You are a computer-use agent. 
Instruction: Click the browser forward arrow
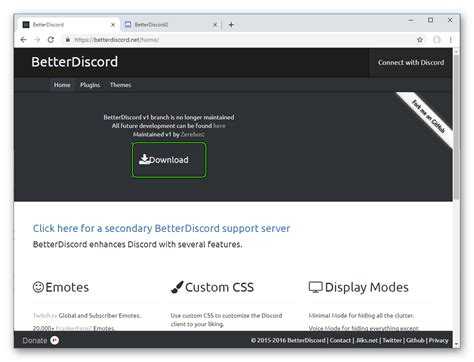[x=37, y=40]
